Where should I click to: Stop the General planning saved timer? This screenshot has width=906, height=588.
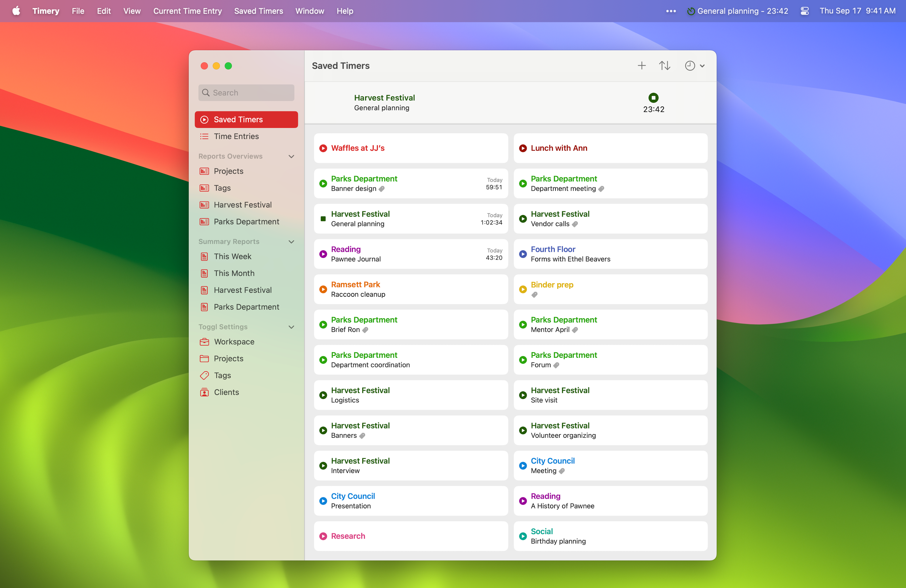[323, 219]
